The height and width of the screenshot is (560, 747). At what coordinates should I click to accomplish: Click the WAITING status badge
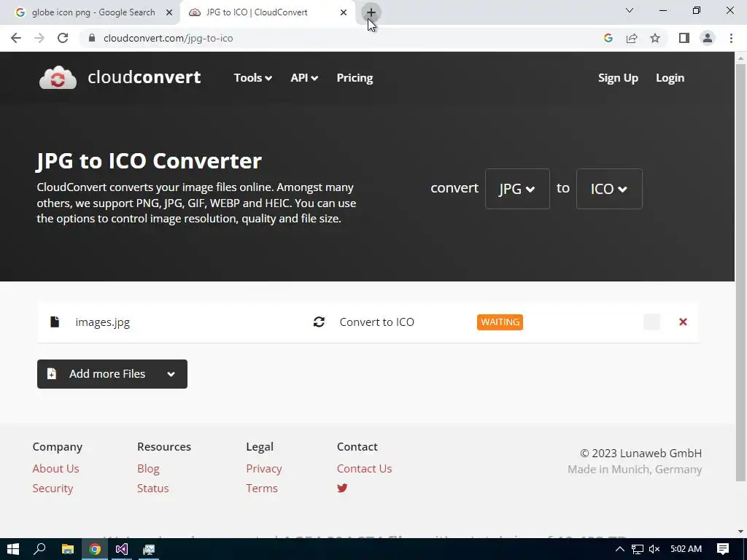click(x=500, y=322)
